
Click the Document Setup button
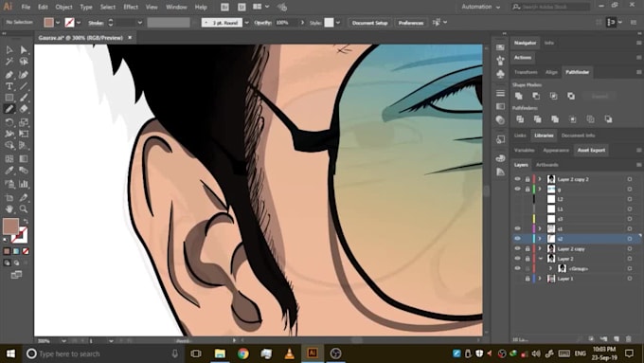369,23
